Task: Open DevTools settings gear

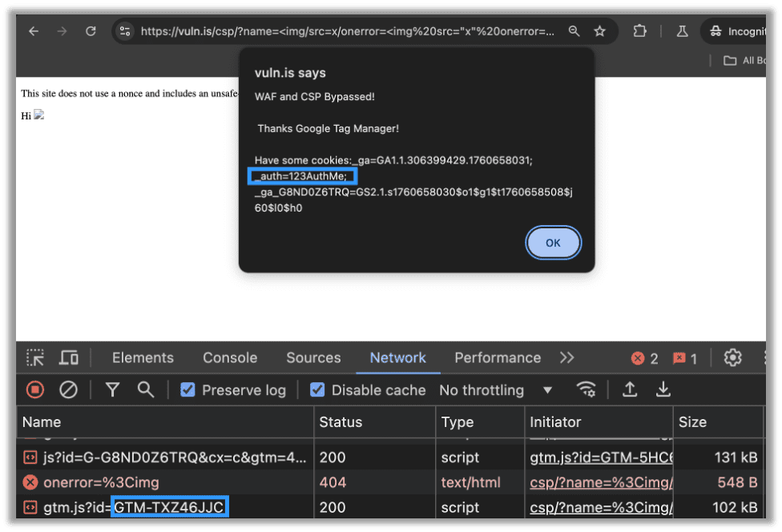Action: click(x=732, y=357)
